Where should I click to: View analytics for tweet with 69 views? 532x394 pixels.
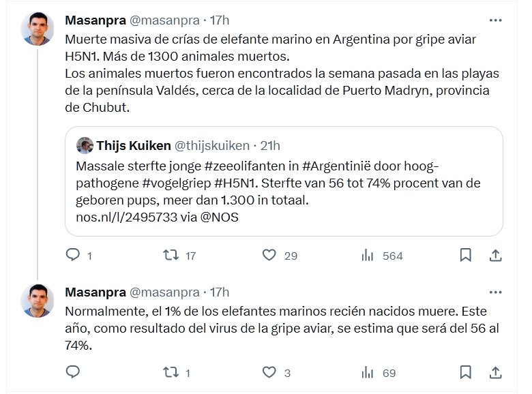[368, 372]
